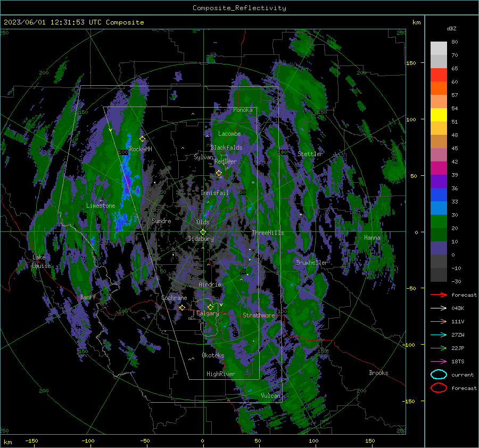Click the Composite_Reflectivity title
The height and width of the screenshot is (448, 479).
pyautogui.click(x=240, y=8)
